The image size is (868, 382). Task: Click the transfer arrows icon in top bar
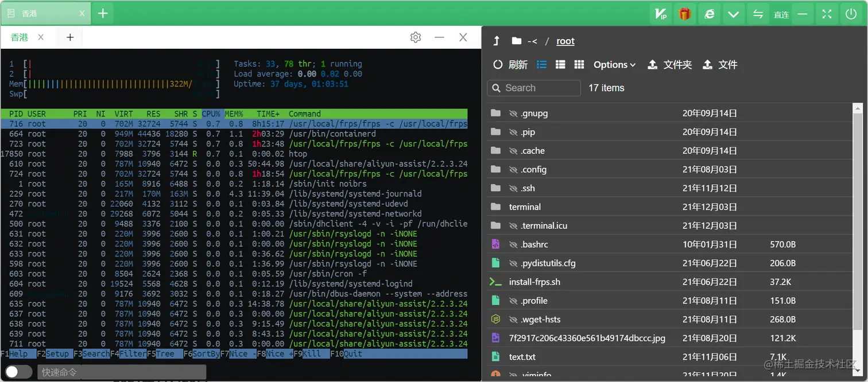coord(758,14)
